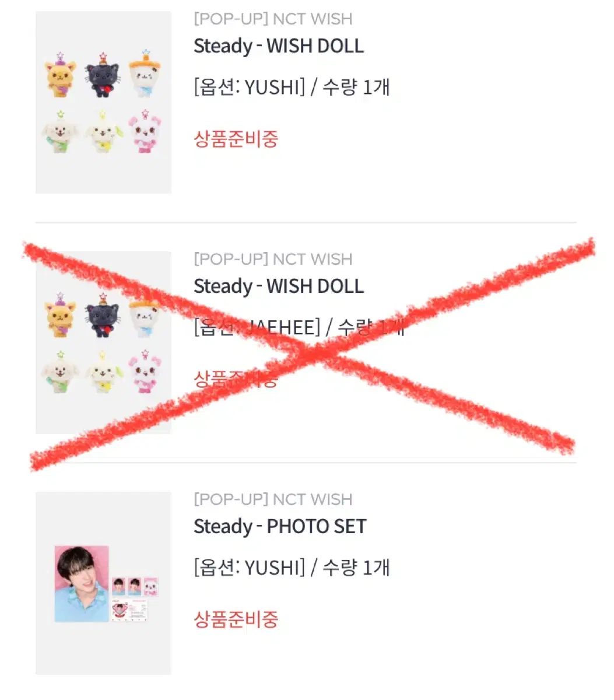The height and width of the screenshot is (700, 614).
Task: Open the first WISH DOLL product thumbnail
Action: pyautogui.click(x=103, y=102)
